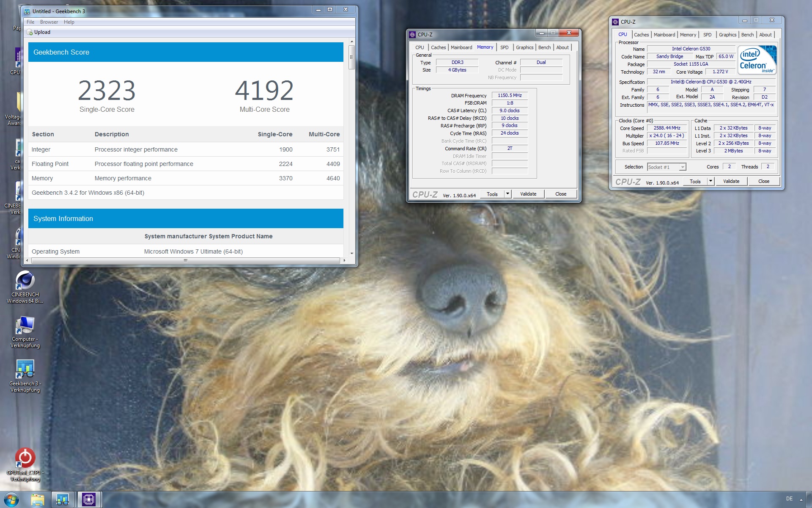Switch to Geekbench taskbar button
The image size is (812, 508).
click(x=63, y=500)
